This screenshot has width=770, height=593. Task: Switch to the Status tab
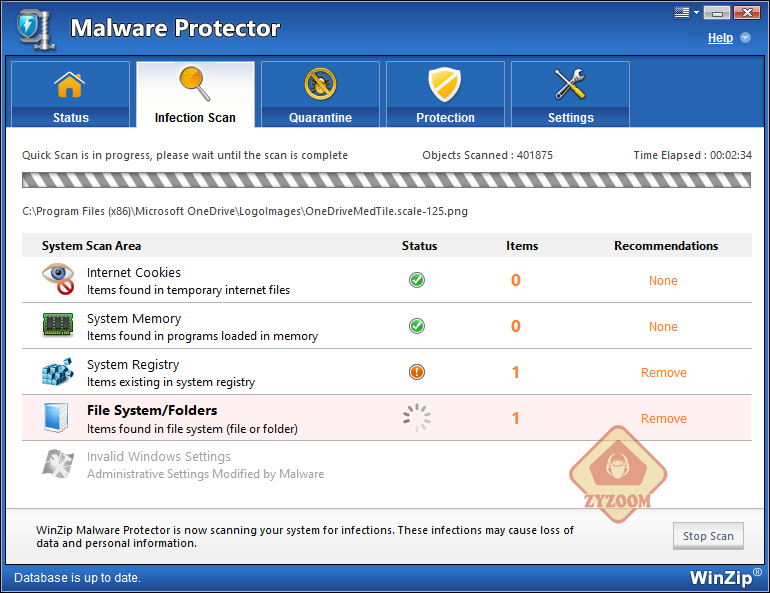70,94
